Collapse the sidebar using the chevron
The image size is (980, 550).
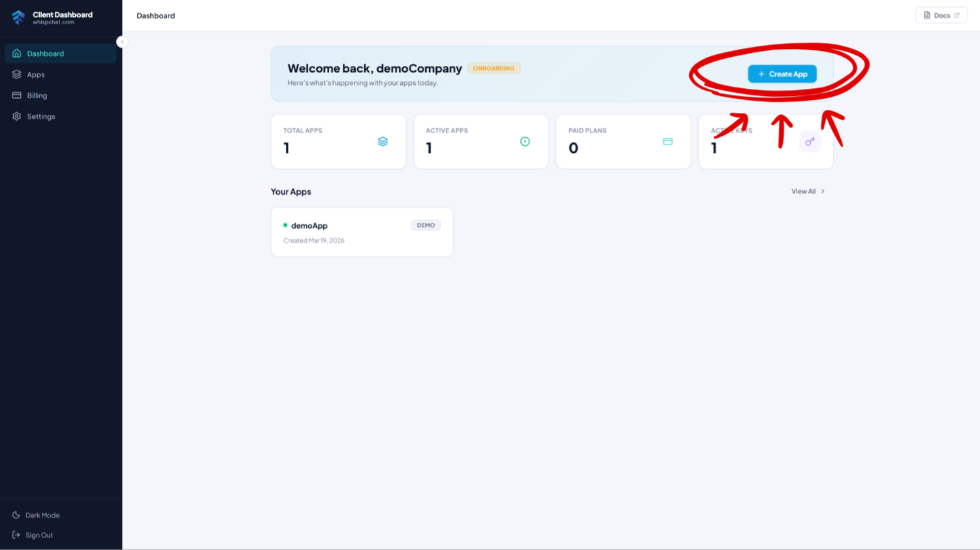click(122, 41)
